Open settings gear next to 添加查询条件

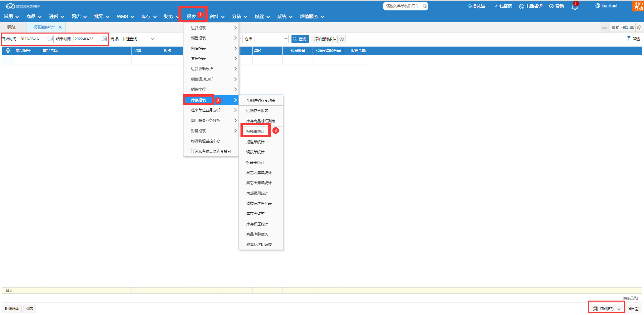click(x=341, y=39)
